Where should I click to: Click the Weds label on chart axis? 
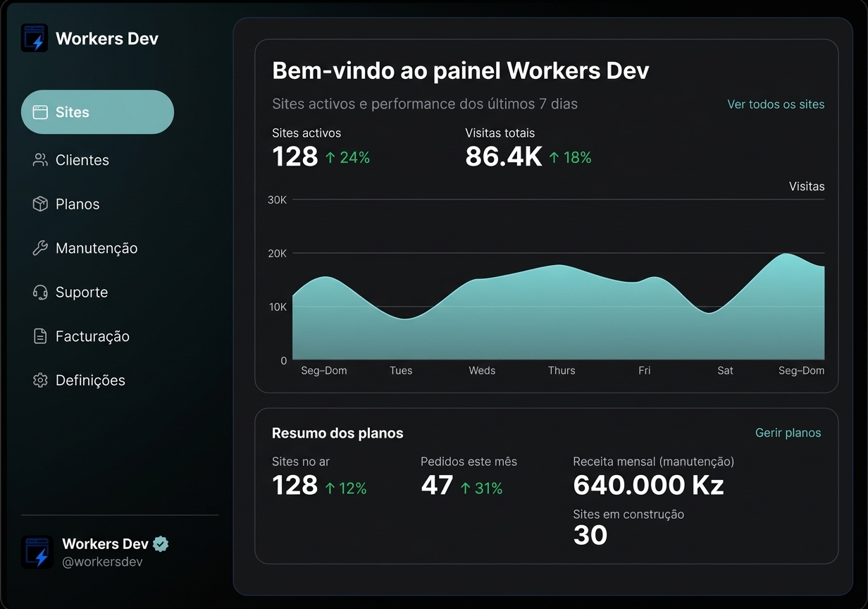click(x=482, y=370)
